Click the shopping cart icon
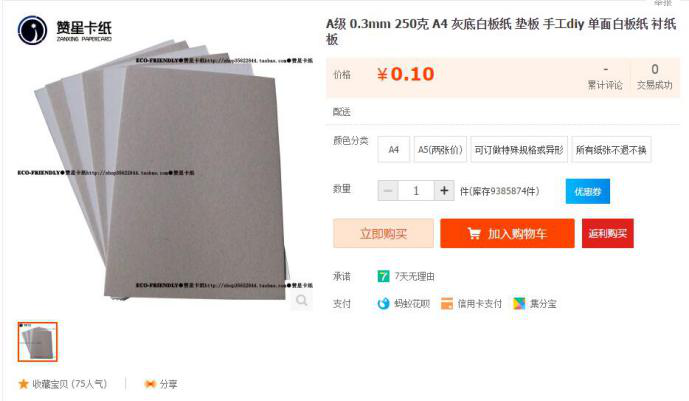689x401 pixels. [x=474, y=233]
